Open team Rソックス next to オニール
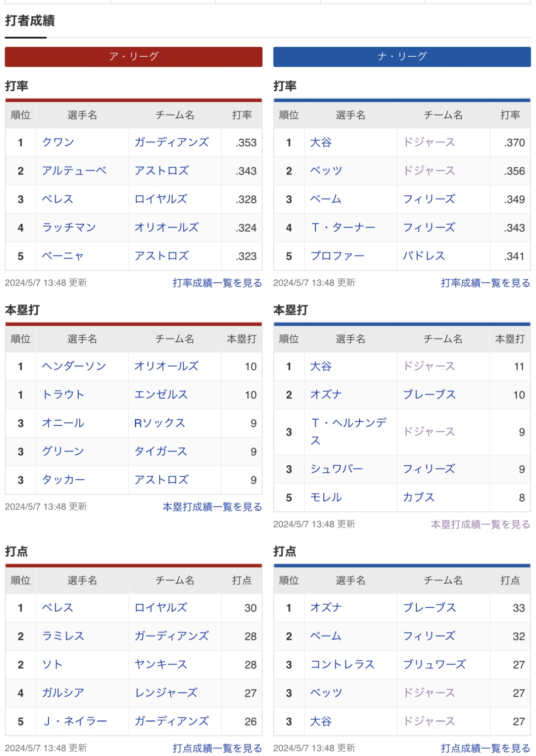536x756 pixels. [160, 423]
